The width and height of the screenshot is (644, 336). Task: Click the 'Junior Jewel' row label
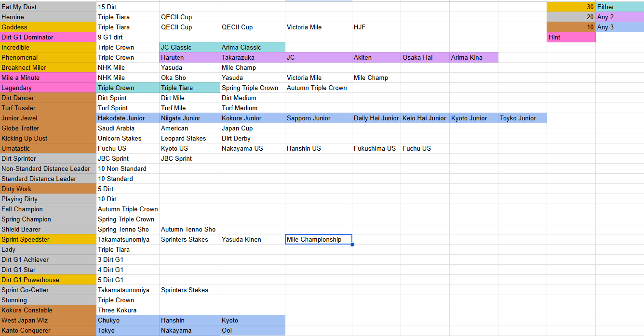point(48,118)
